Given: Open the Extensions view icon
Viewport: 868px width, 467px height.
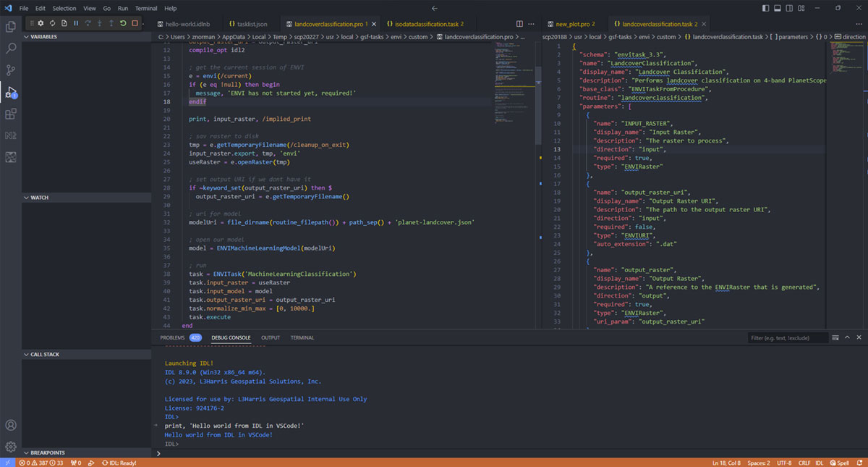Looking at the screenshot, I should pos(11,114).
